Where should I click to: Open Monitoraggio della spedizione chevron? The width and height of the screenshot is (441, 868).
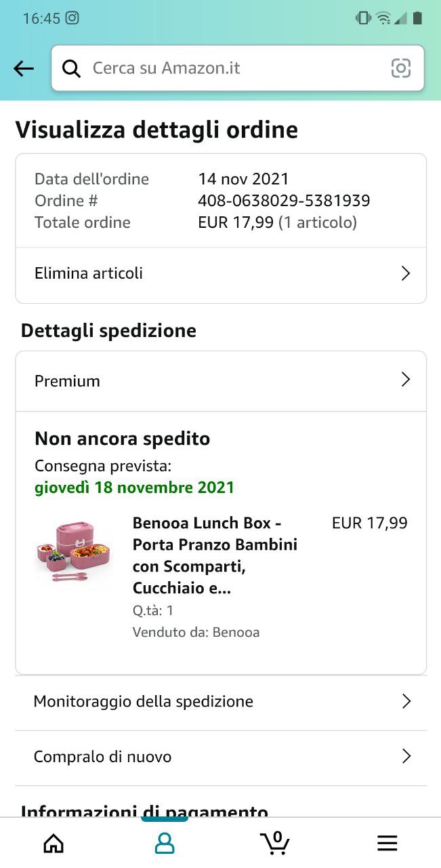coord(406,701)
